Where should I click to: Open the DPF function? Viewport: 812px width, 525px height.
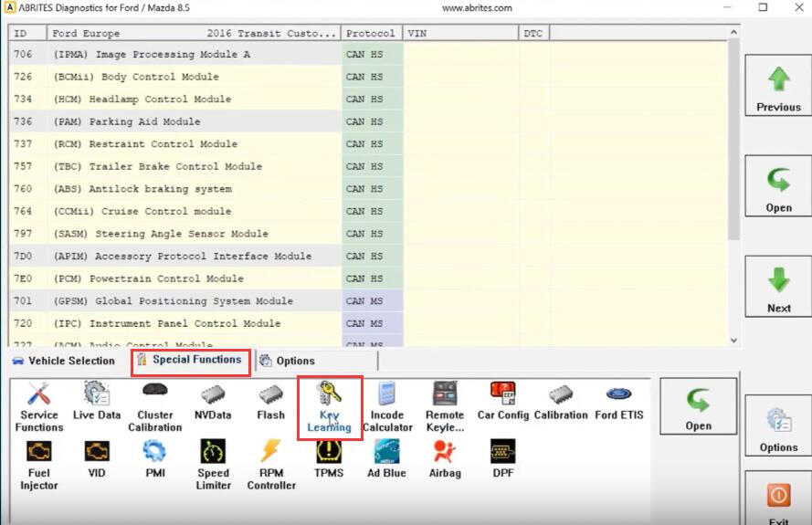coord(503,459)
